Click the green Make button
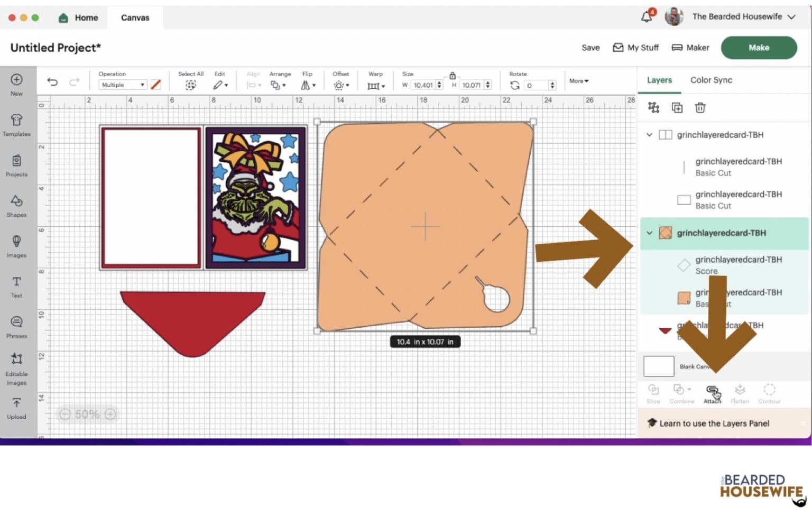The height and width of the screenshot is (516, 812). [x=758, y=48]
